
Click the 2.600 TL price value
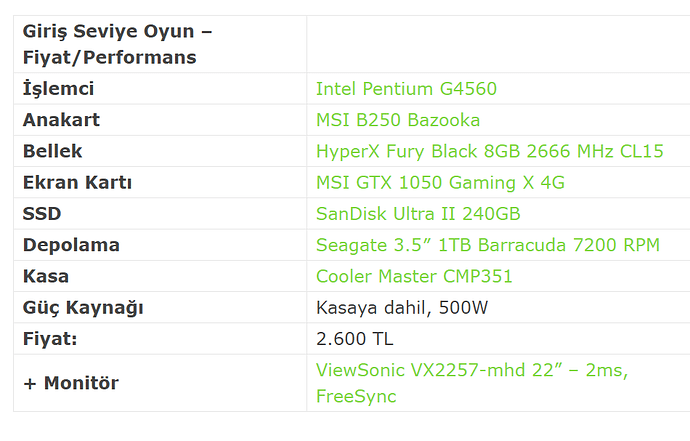click(354, 339)
